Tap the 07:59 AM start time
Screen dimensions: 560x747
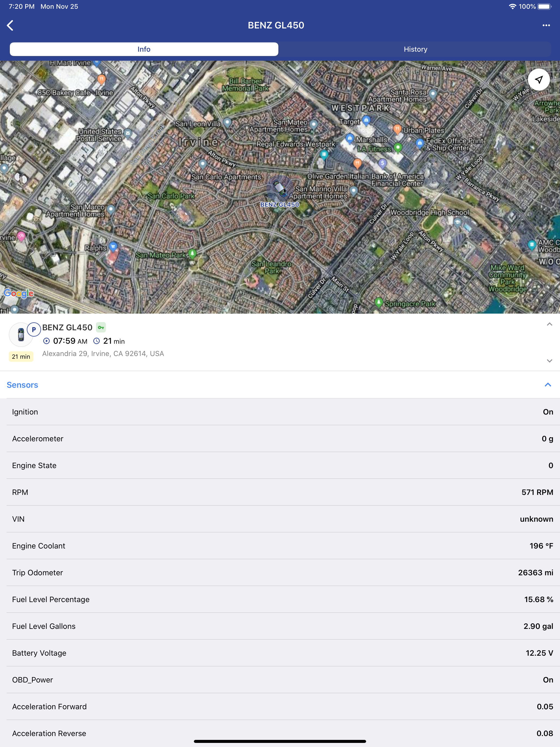(x=70, y=341)
